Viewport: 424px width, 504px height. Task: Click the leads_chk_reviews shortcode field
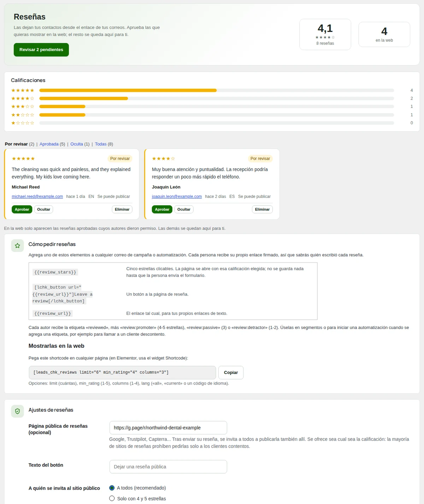click(122, 373)
